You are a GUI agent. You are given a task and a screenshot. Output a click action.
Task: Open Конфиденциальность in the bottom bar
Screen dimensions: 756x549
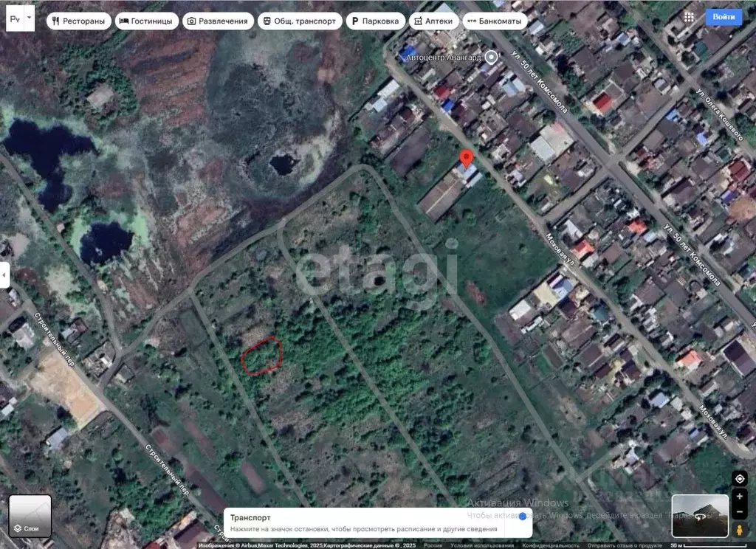tap(550, 545)
